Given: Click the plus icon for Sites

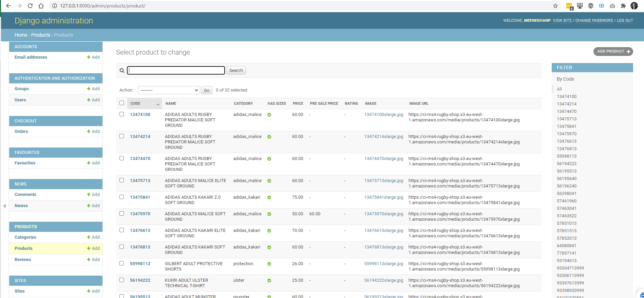Looking at the screenshot, I should pyautogui.click(x=89, y=291).
